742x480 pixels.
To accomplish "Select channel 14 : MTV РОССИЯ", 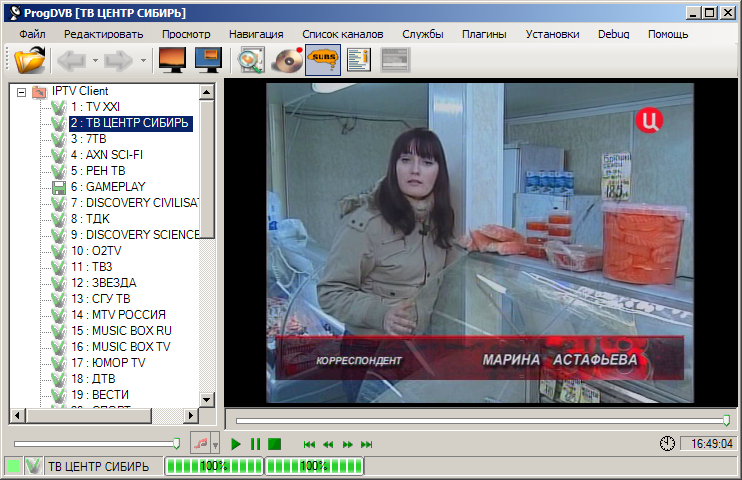I will (x=118, y=315).
